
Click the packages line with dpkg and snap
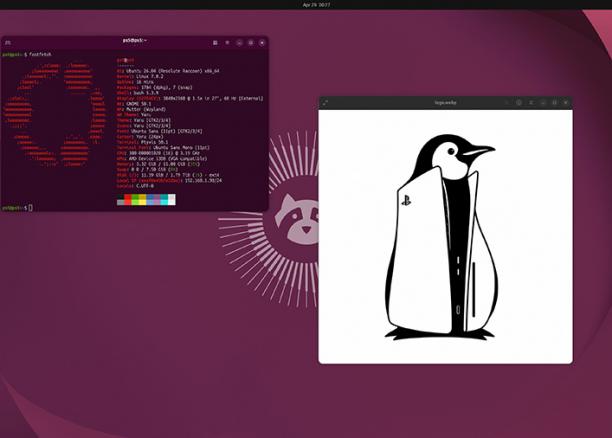(x=154, y=87)
